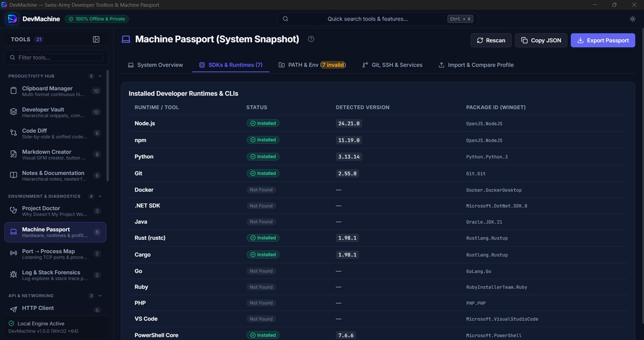
Task: Open HTTP Client tool
Action: tap(55, 309)
